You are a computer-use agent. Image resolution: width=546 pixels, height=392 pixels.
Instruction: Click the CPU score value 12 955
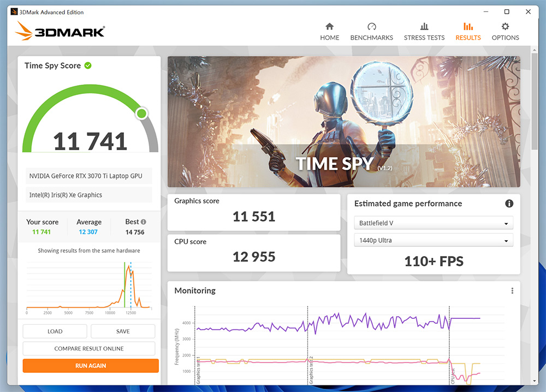tap(254, 257)
